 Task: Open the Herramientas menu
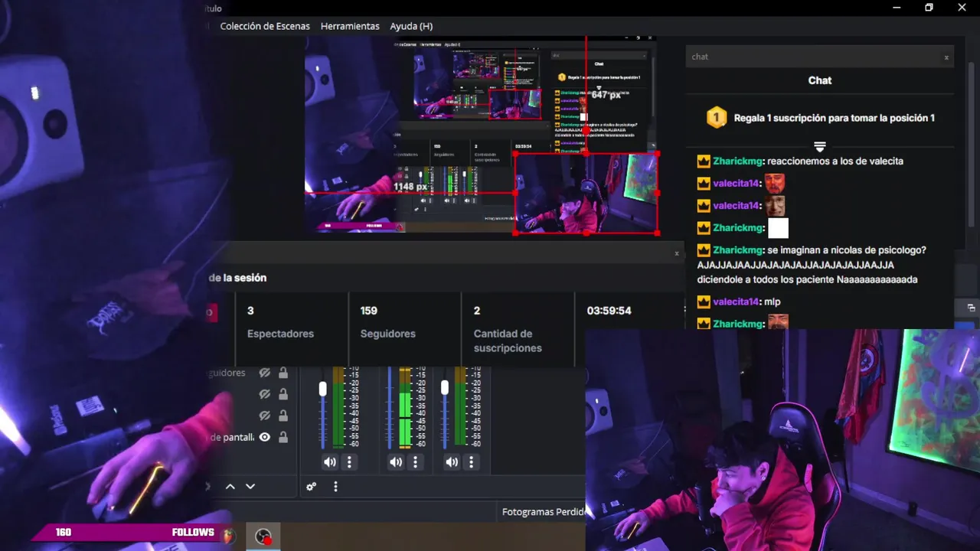coord(350,26)
